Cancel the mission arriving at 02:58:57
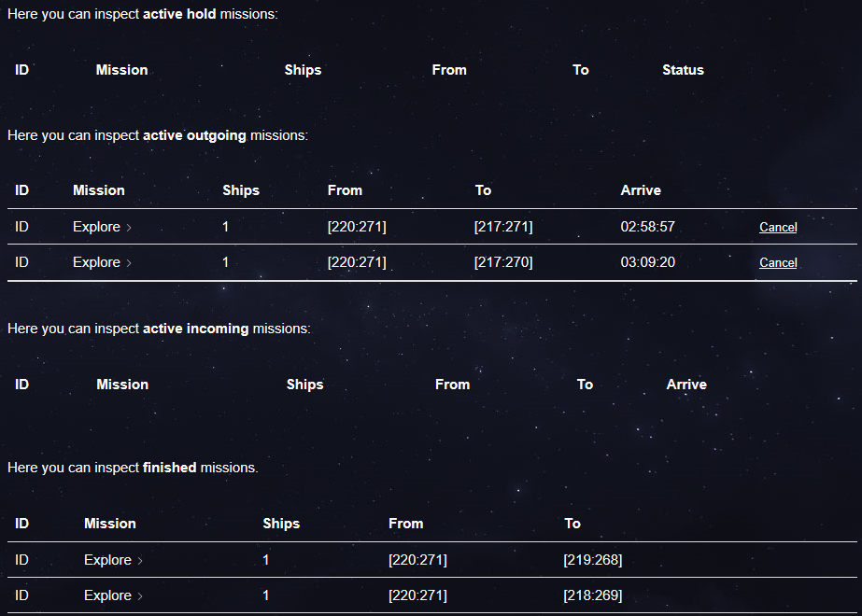This screenshot has width=862, height=616. coord(778,227)
